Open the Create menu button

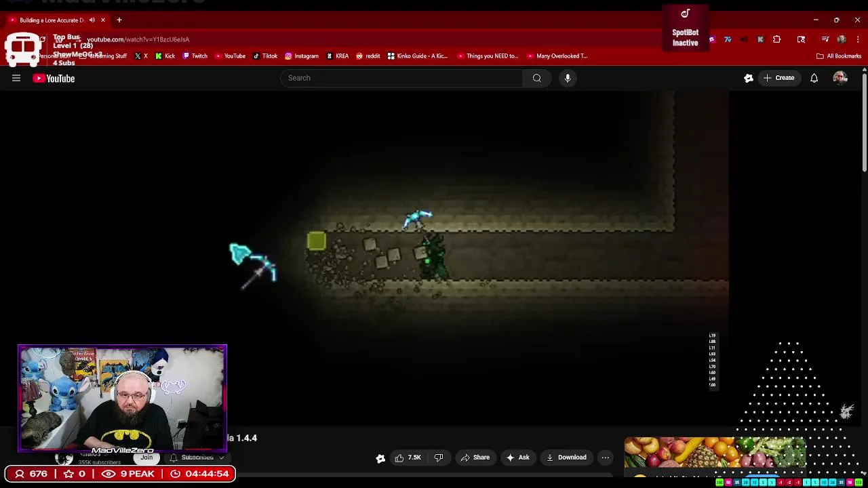click(x=778, y=78)
